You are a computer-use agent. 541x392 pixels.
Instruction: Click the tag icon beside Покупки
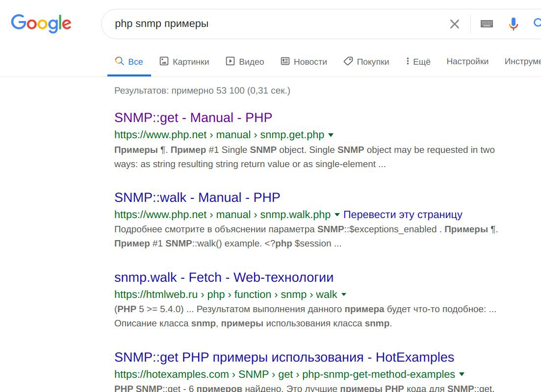(x=348, y=61)
